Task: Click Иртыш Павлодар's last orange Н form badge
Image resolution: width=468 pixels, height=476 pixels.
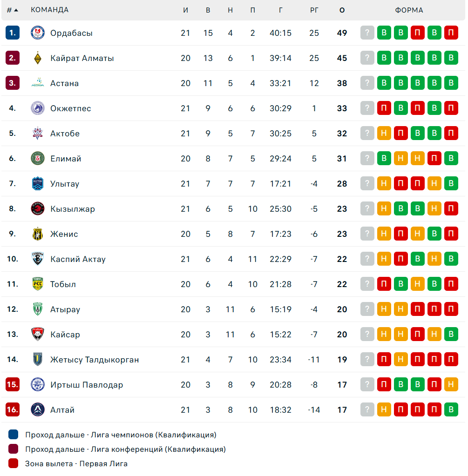Action: 451,384
